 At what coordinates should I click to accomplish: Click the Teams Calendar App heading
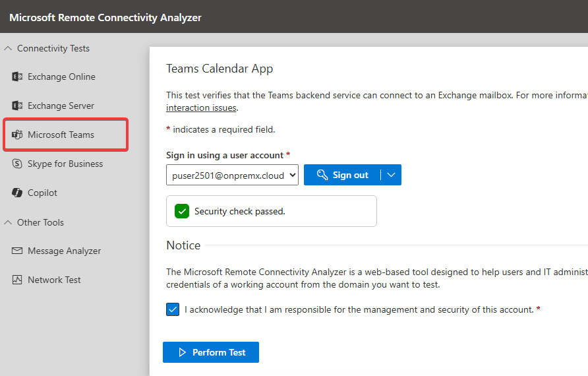click(x=220, y=69)
